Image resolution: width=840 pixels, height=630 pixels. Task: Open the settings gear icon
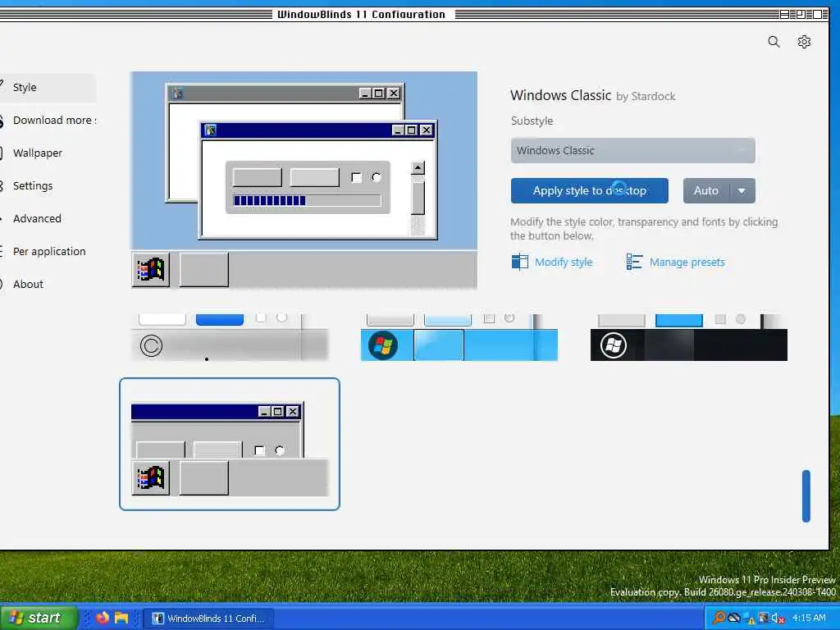click(804, 42)
